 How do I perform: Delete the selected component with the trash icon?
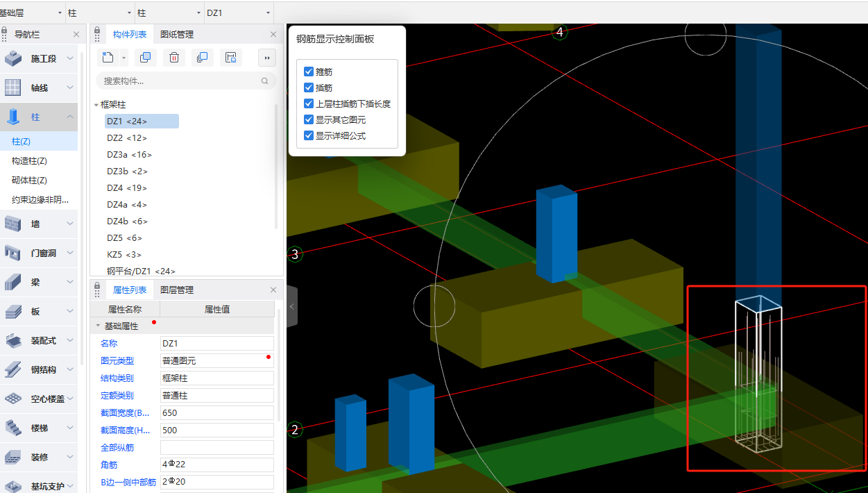click(x=174, y=58)
